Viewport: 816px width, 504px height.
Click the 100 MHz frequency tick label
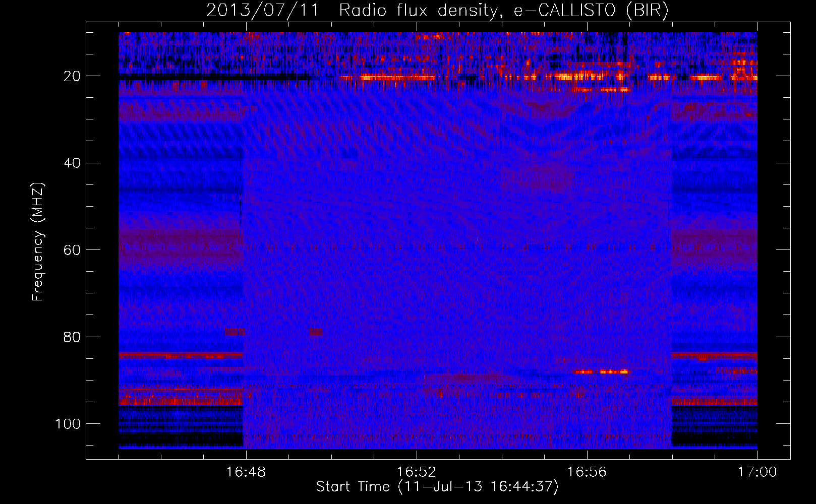point(69,424)
